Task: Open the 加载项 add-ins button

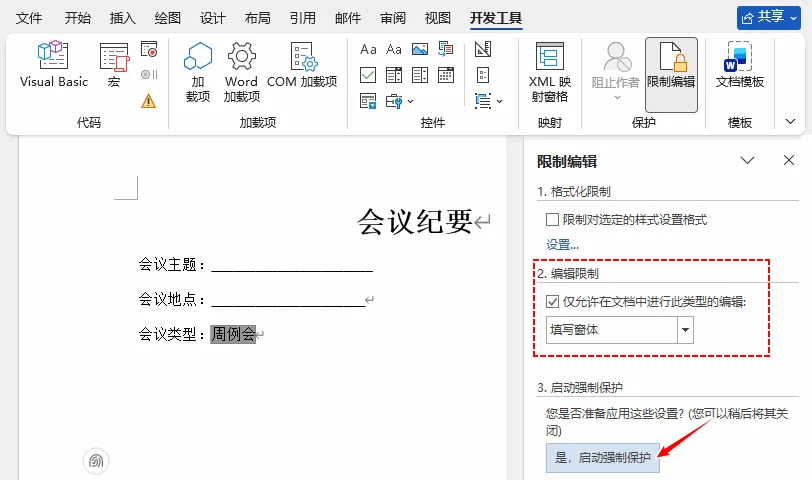Action: 198,71
